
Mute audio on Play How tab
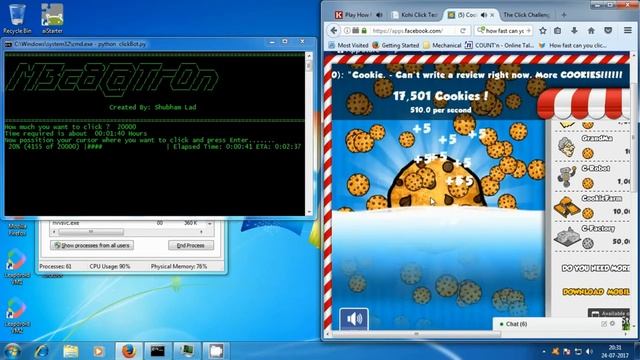click(x=379, y=15)
